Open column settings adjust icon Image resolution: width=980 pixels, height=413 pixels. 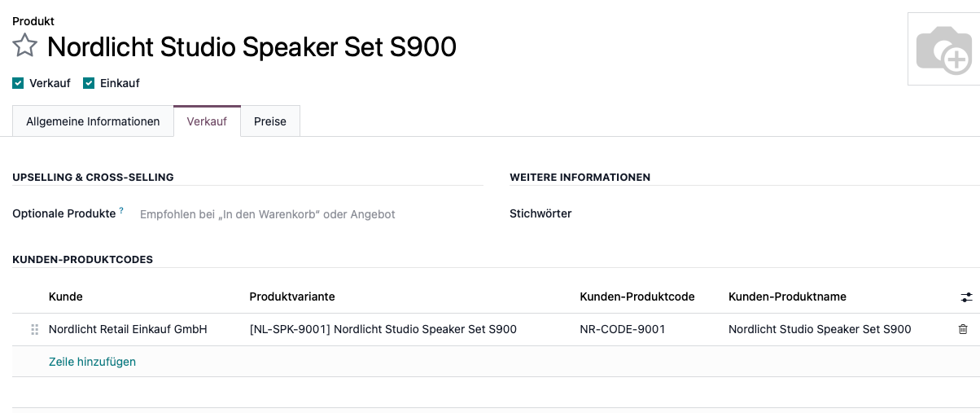[966, 297]
